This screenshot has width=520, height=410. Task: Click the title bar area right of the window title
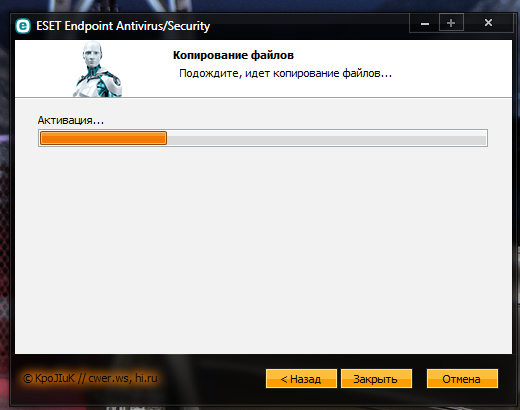pos(308,26)
